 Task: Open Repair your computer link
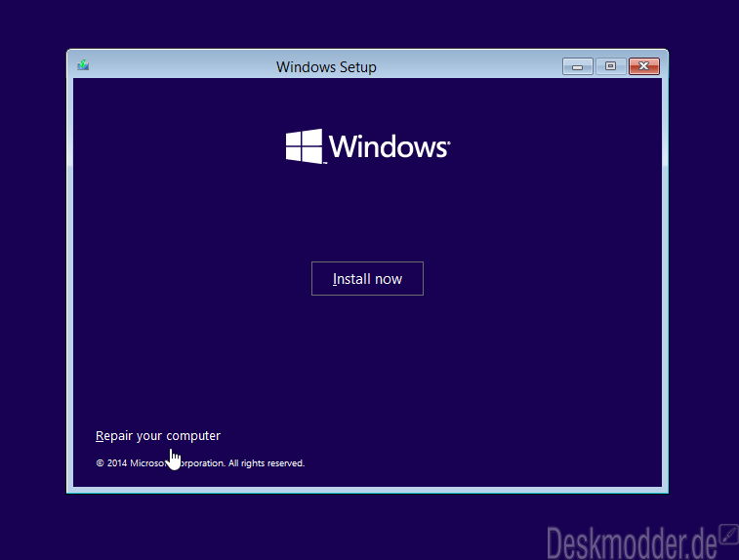[158, 436]
